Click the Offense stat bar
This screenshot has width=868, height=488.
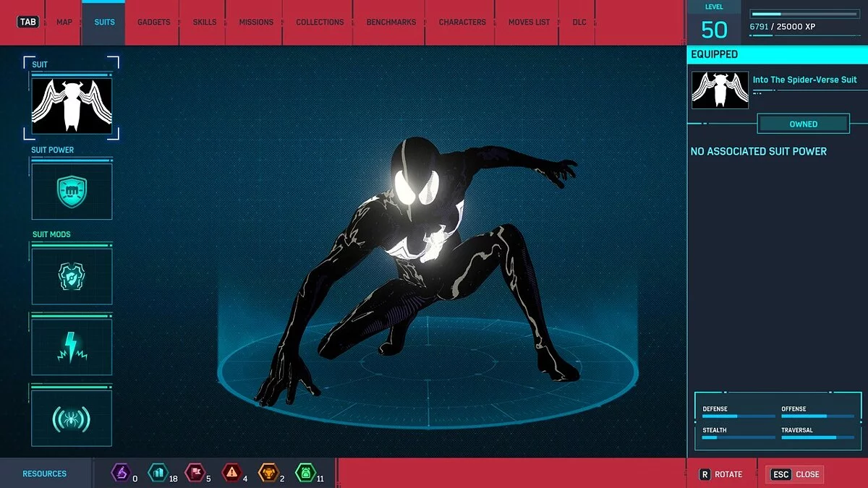click(x=817, y=416)
